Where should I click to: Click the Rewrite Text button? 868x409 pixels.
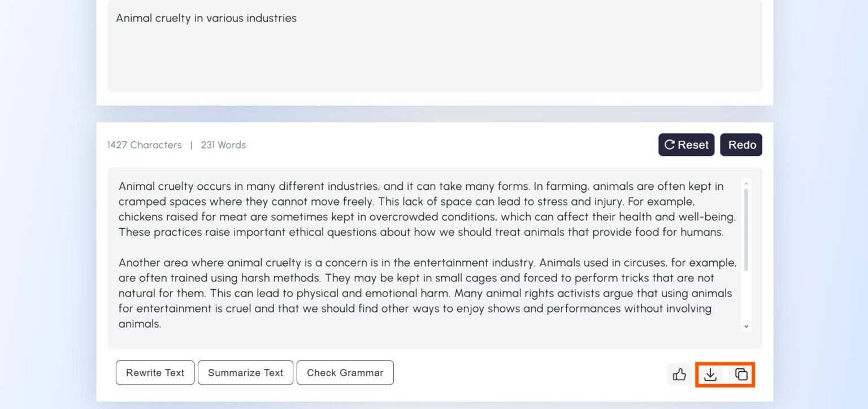pyautogui.click(x=155, y=373)
